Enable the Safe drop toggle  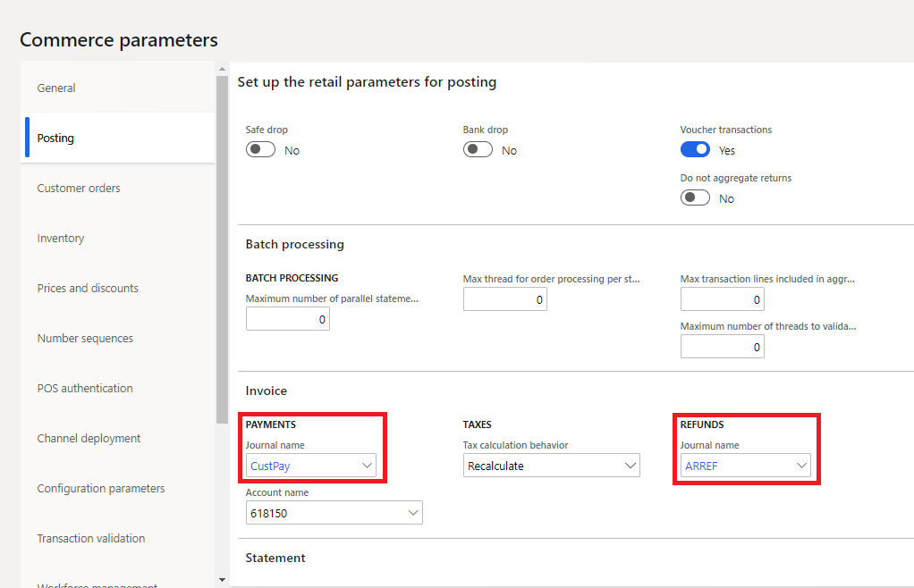click(260, 149)
